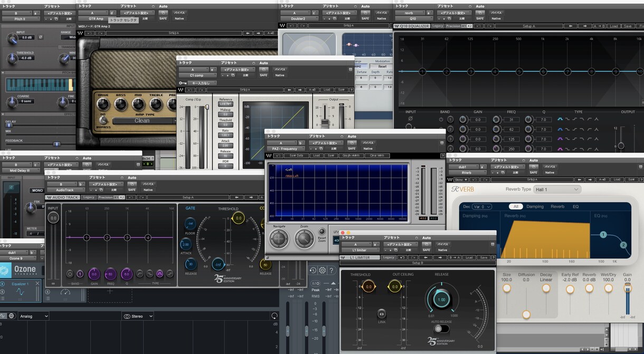644x354 pixels.
Task: Click undo arrow in GTR Amp toolbar
Action: (90, 33)
